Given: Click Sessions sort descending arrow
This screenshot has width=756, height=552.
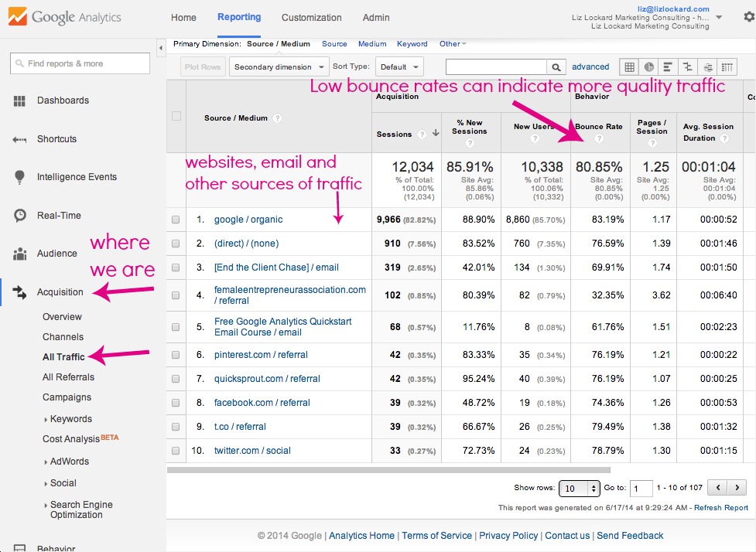Looking at the screenshot, I should point(436,133).
